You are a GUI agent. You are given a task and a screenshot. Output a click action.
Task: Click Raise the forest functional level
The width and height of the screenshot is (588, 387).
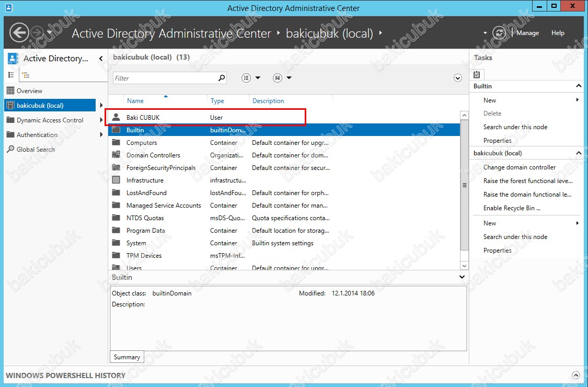(528, 180)
